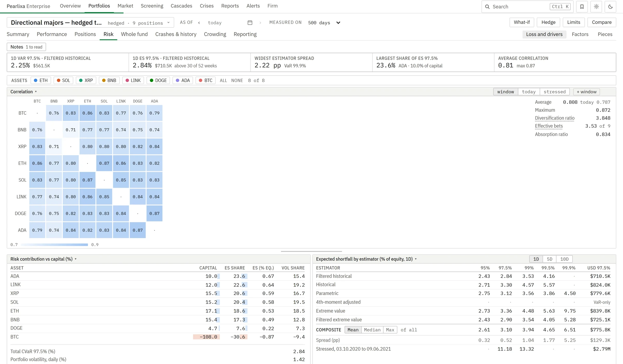This screenshot has height=364, width=623.
Task: Open the calendar date picker icon
Action: [x=250, y=23]
